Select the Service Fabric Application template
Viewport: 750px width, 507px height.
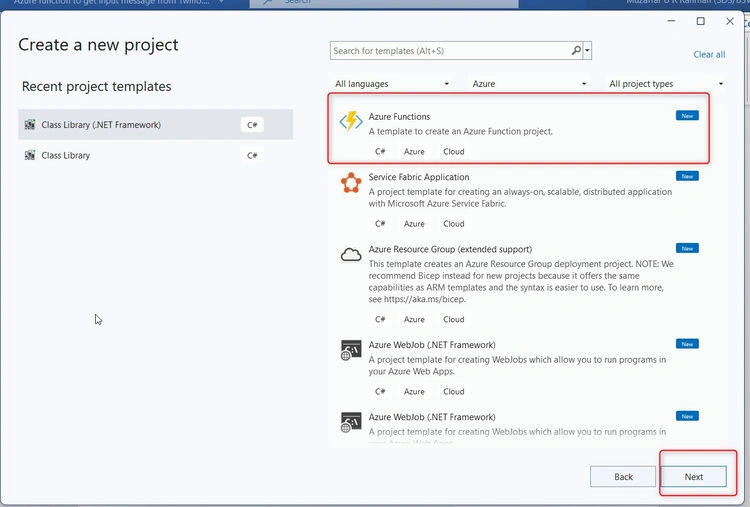[x=518, y=200]
